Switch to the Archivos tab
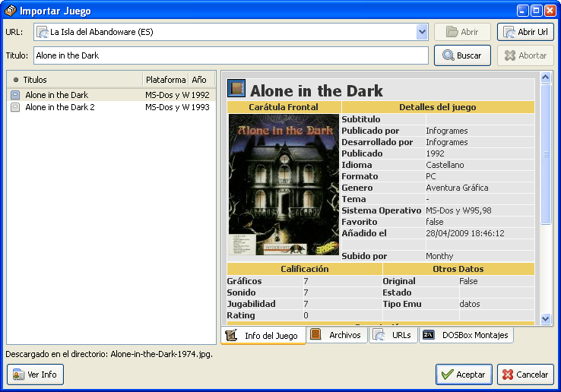Viewport: 561px width, 392px height. click(x=338, y=335)
